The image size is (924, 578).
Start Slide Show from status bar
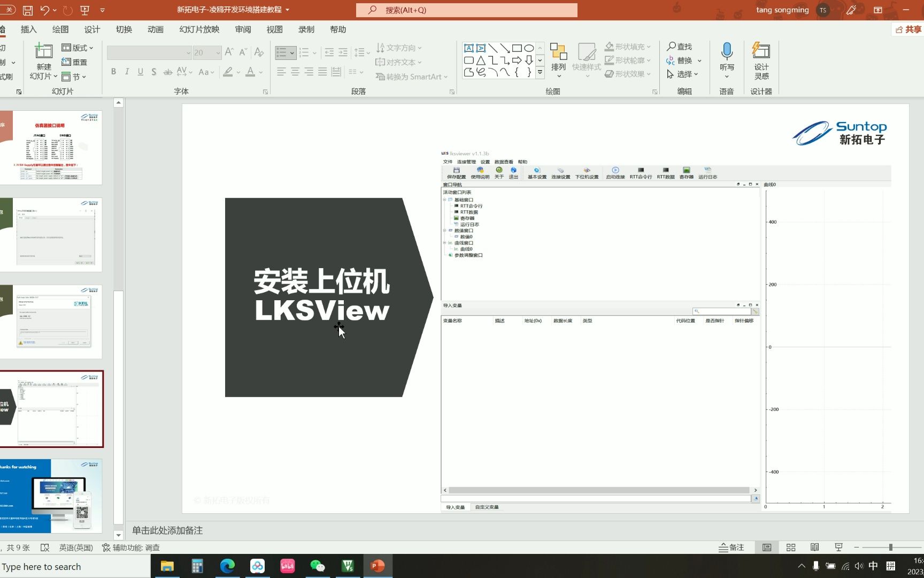click(x=838, y=547)
